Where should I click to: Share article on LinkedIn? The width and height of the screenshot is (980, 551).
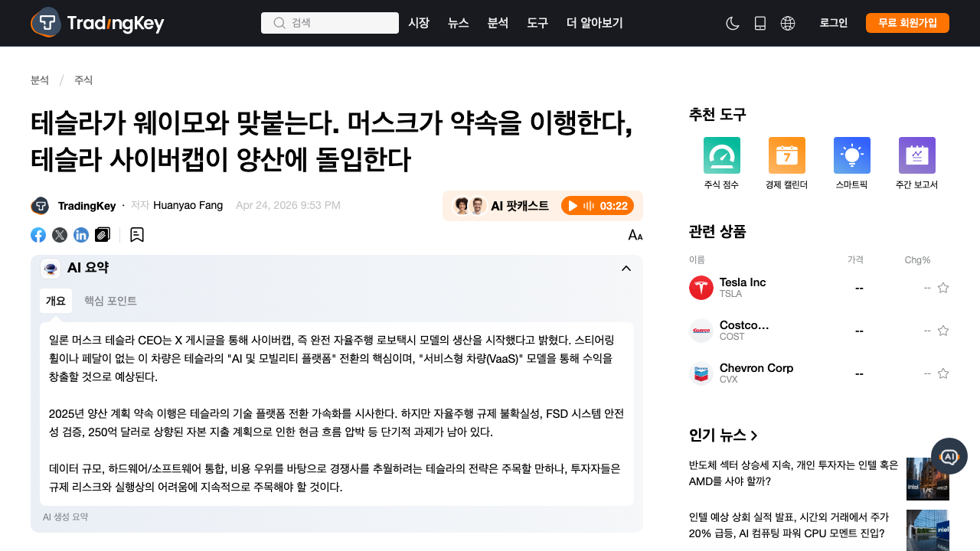click(x=81, y=235)
